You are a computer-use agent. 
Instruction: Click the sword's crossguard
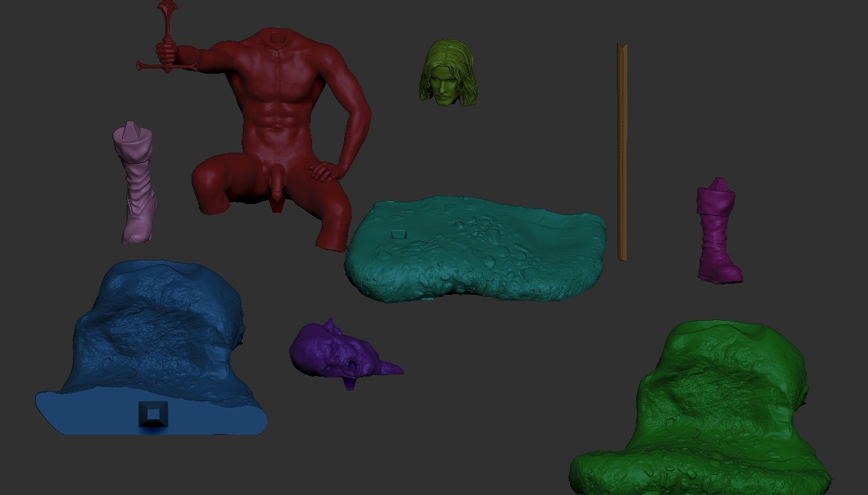tap(166, 66)
